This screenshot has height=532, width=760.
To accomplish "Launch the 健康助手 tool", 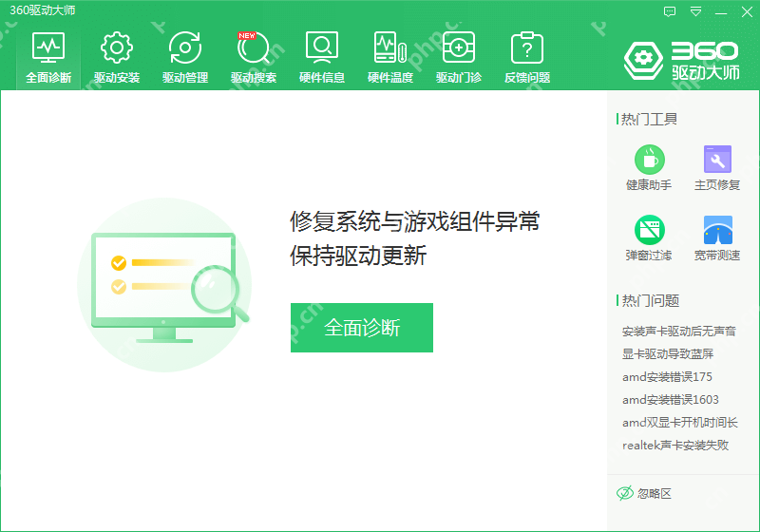I will point(649,167).
